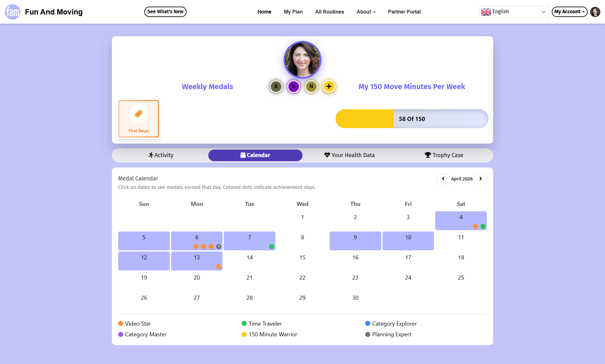Click the large profile photo
The image size is (605, 364).
(302, 60)
